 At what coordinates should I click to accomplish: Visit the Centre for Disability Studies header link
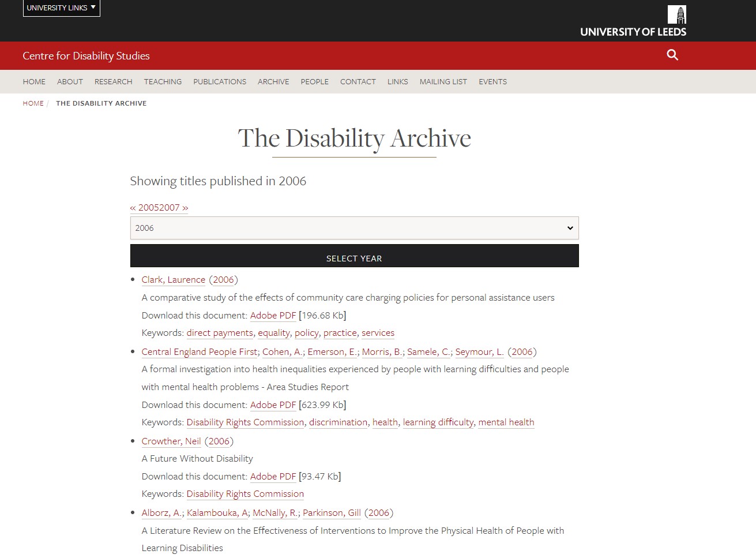(85, 55)
